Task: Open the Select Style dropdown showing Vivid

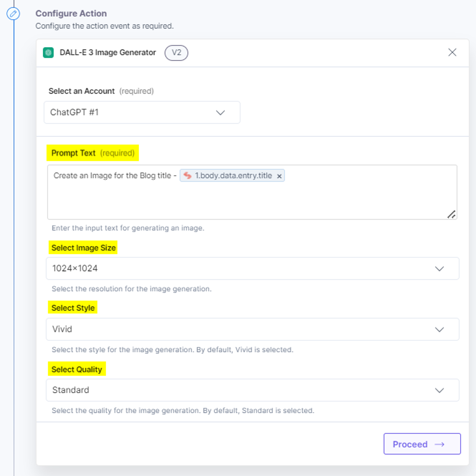Action: click(253, 329)
